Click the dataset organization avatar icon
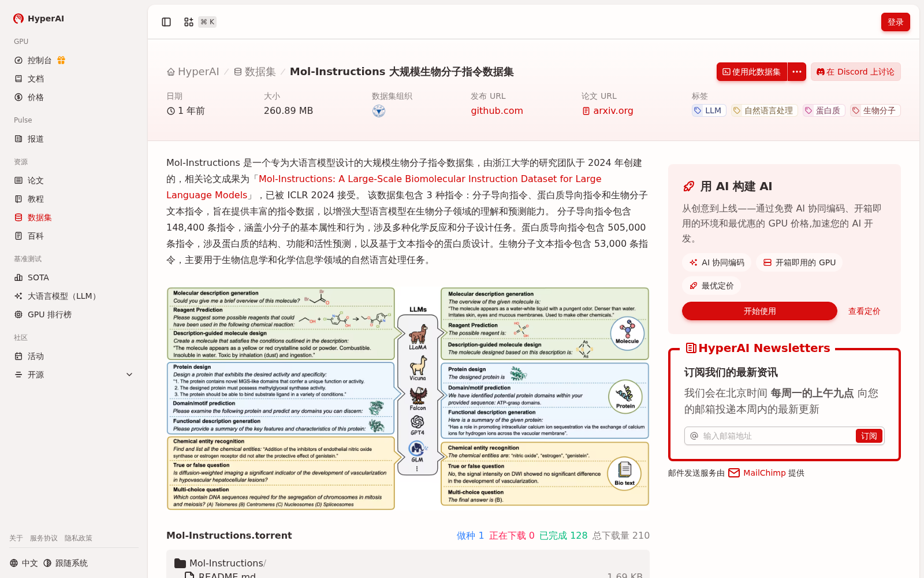924x578 pixels. pyautogui.click(x=379, y=111)
